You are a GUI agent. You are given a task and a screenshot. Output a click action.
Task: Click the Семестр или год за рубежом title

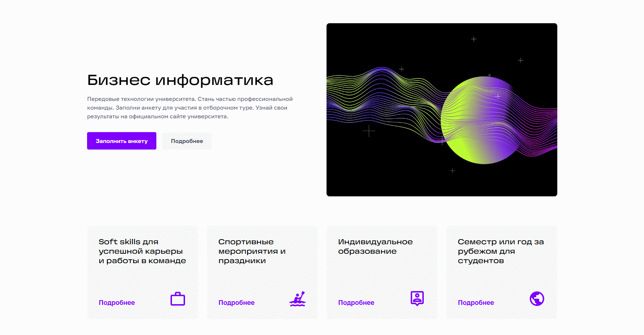(x=501, y=251)
